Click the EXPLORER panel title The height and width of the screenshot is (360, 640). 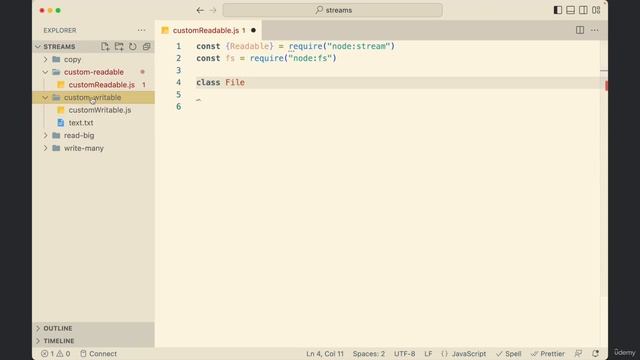60,30
